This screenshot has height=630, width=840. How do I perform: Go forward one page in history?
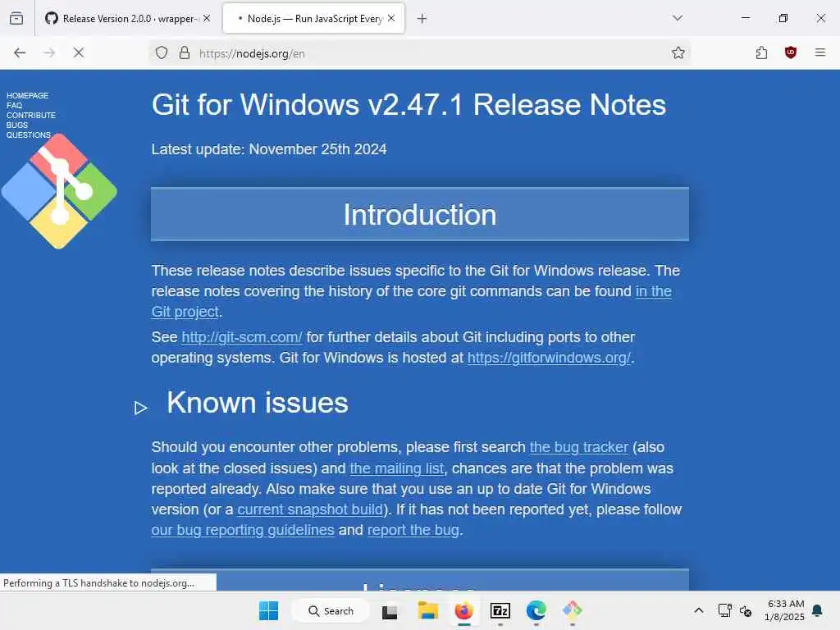(49, 52)
